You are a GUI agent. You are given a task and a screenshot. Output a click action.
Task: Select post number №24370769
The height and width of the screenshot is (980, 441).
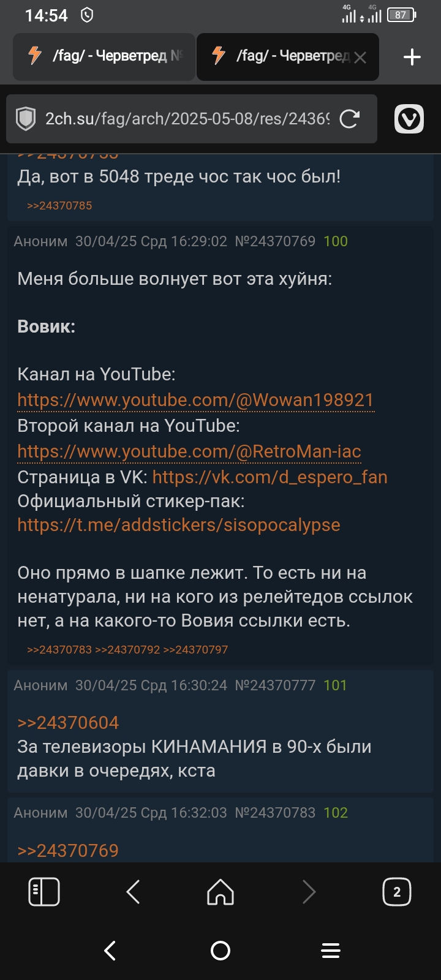coord(275,241)
